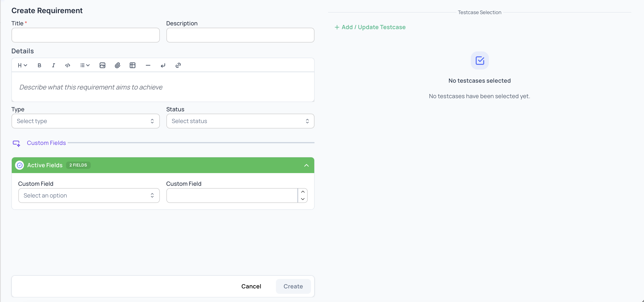Insert an image into Details

tap(102, 65)
